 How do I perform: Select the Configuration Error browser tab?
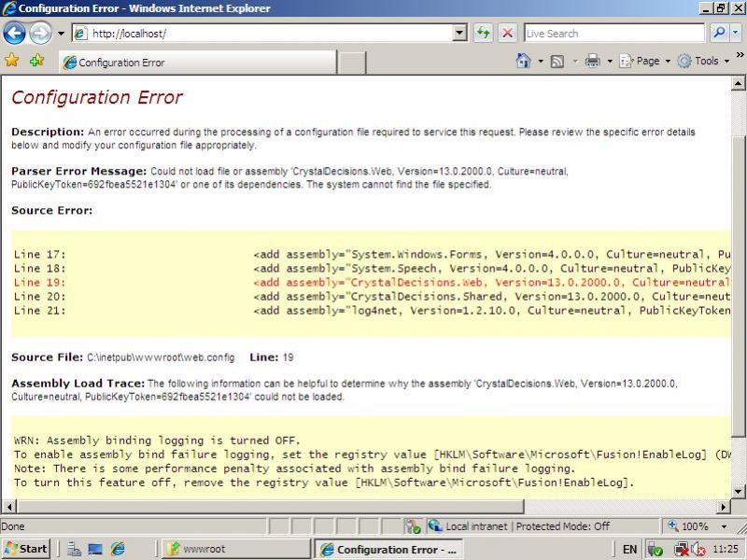(197, 63)
